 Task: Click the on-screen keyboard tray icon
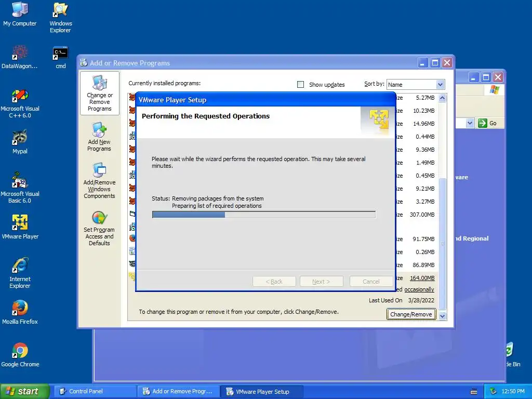474,392
